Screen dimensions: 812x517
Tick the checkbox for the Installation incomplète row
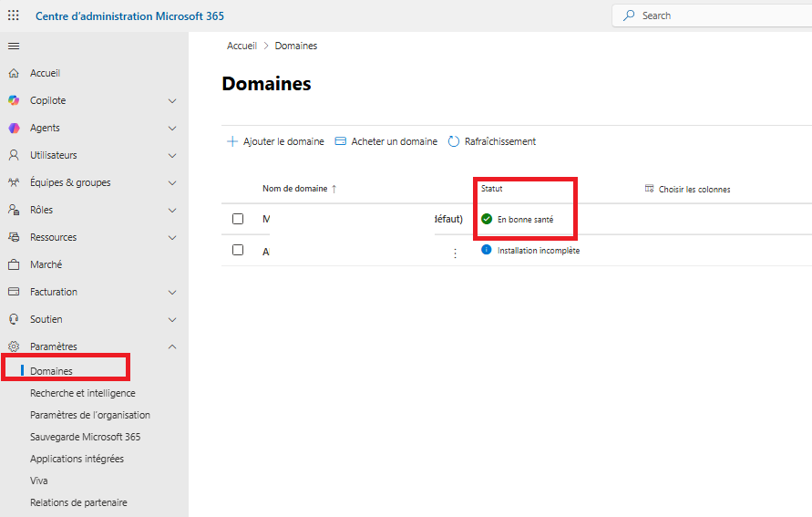click(x=238, y=250)
